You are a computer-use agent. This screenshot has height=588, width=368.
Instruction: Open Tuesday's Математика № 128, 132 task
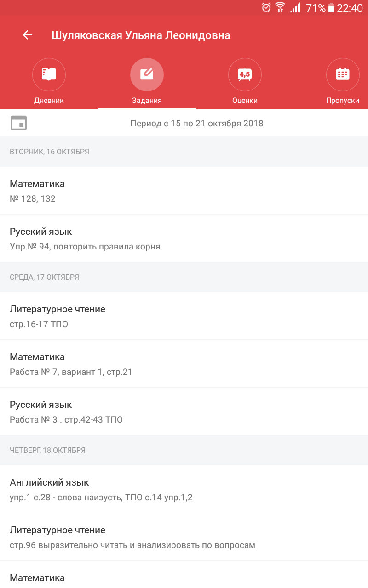click(x=184, y=191)
